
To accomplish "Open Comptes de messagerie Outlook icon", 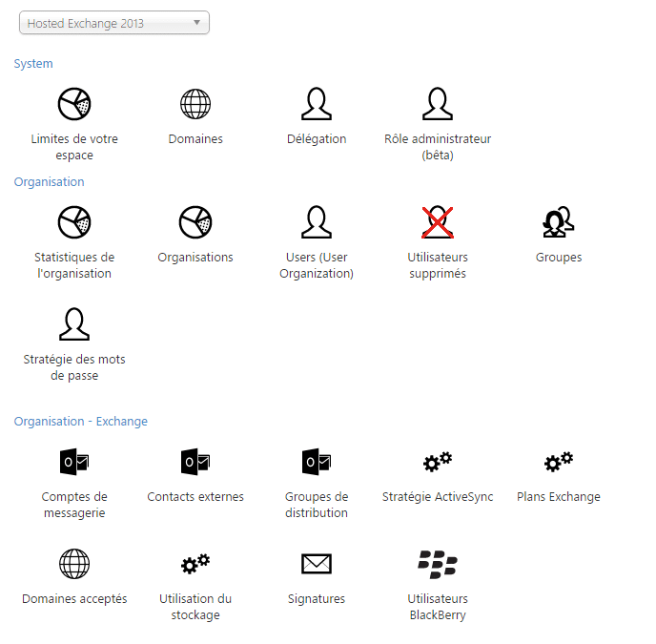I will point(74,462).
